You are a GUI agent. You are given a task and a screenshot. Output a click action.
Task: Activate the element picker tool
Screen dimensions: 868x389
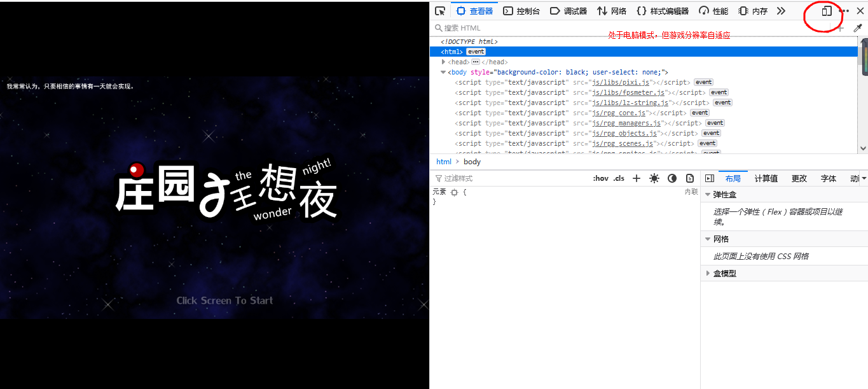[440, 11]
